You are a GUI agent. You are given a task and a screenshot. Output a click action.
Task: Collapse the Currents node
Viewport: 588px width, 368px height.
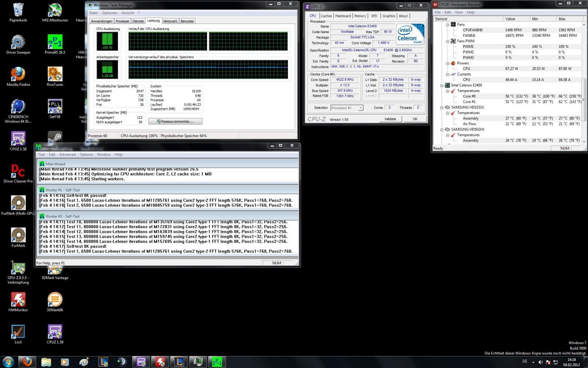[x=448, y=74]
